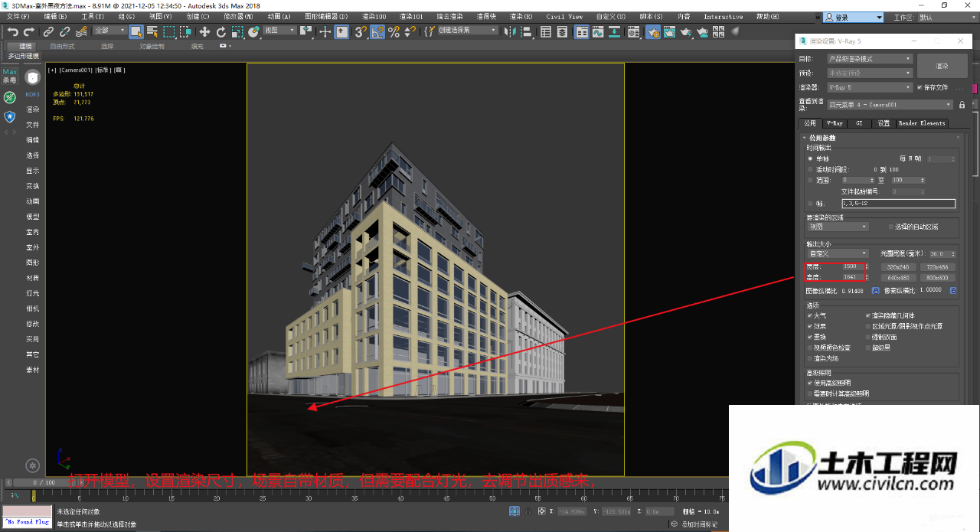Viewport: 980px width, 532px height.
Task: Select the 活动时间段 radio option
Action: (811, 169)
